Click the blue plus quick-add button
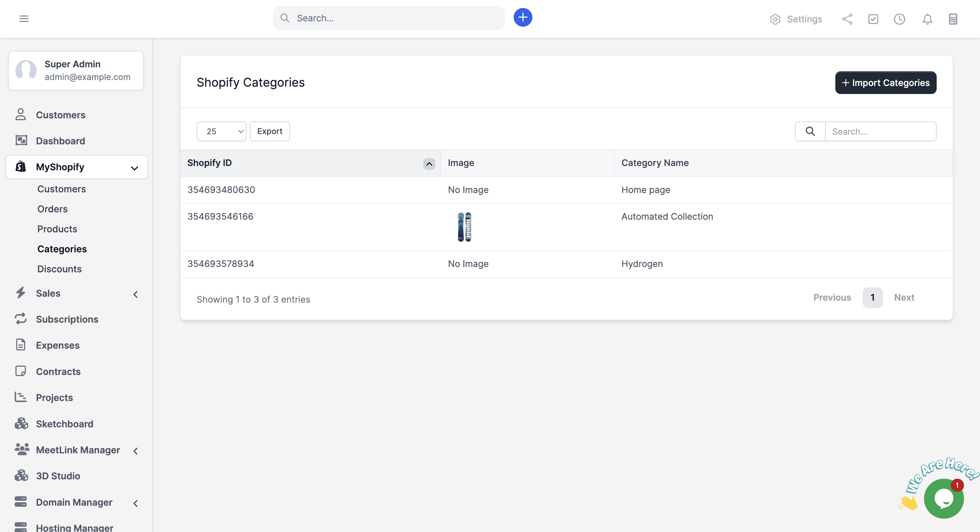 click(x=523, y=18)
